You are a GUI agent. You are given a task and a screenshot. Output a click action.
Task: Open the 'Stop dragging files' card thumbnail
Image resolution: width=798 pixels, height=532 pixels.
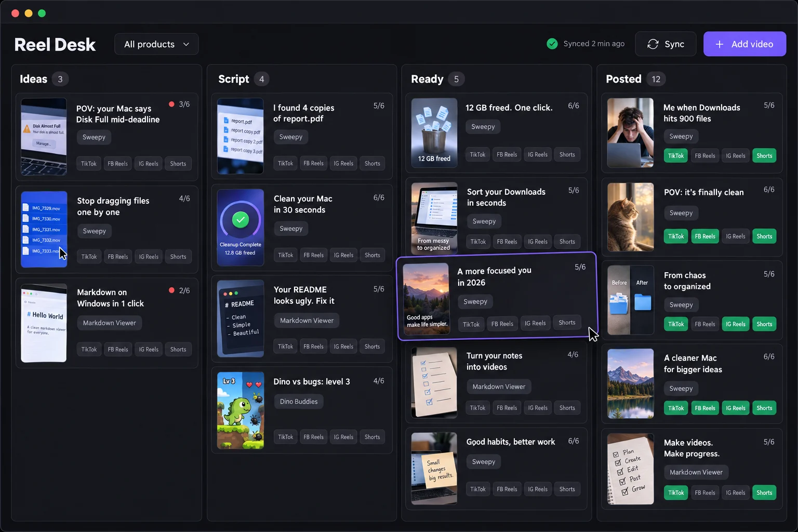(x=44, y=229)
